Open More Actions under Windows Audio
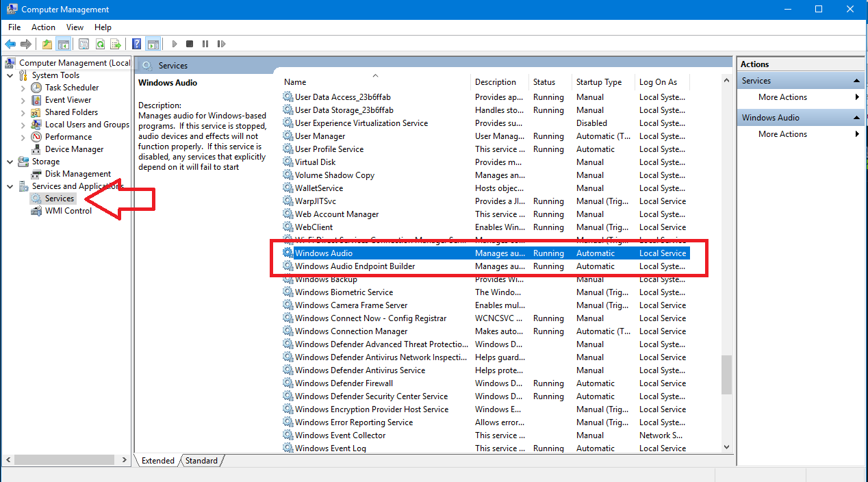The image size is (868, 482). [782, 134]
